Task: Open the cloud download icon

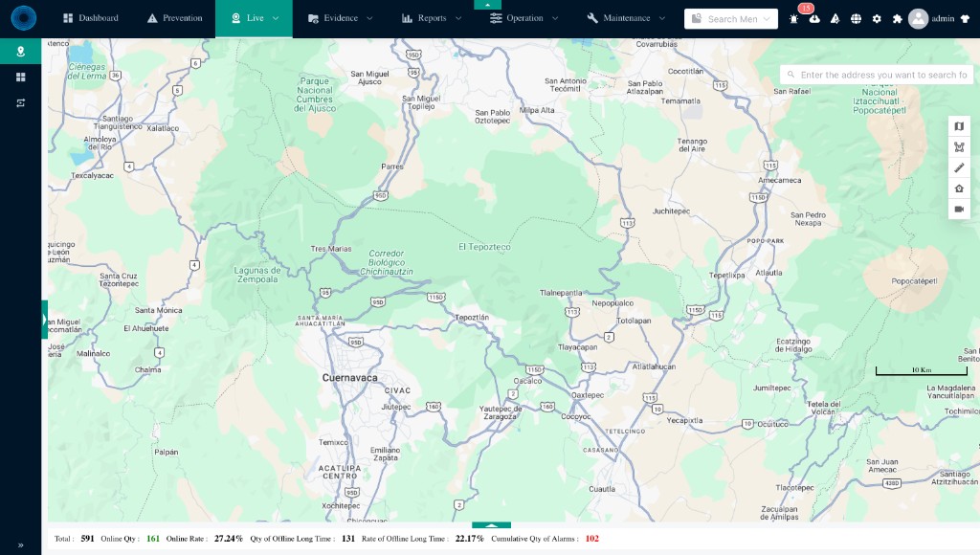Action: point(814,19)
